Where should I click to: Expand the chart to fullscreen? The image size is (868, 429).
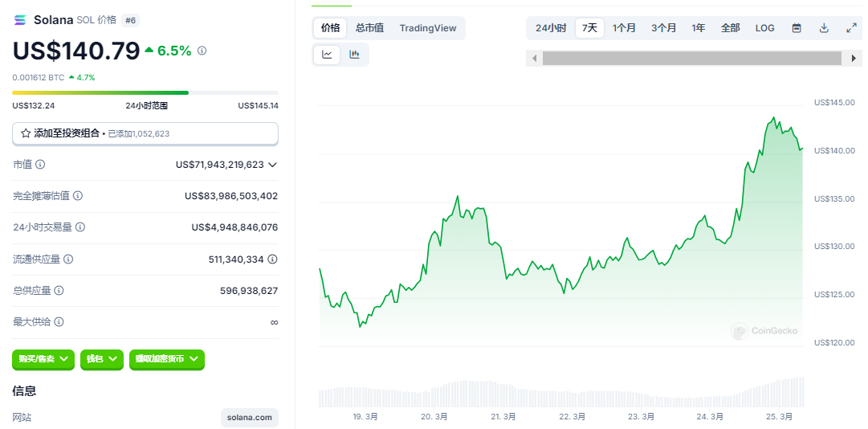851,28
